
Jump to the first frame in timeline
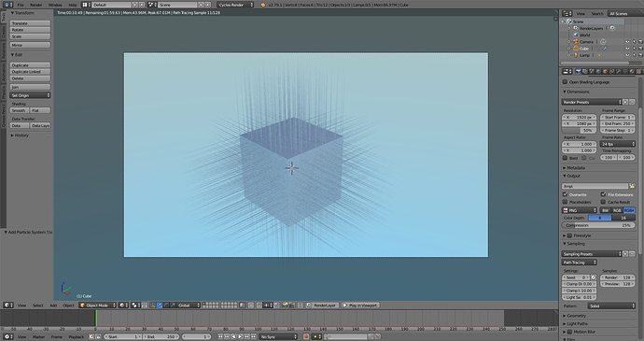(220, 337)
